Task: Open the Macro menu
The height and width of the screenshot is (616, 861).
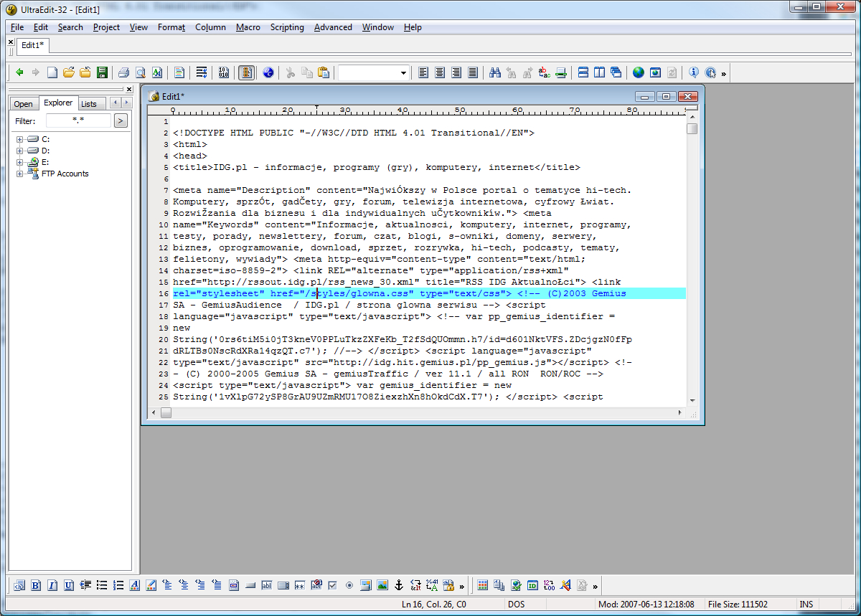Action: pos(248,27)
